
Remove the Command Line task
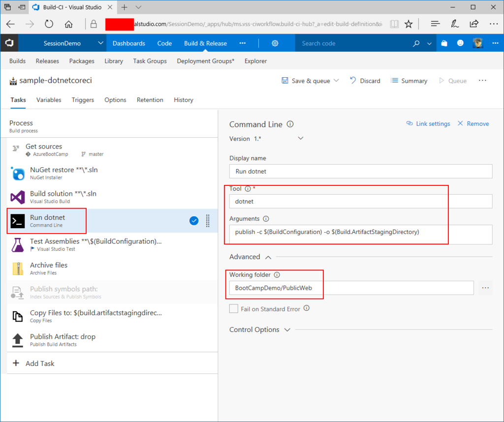click(473, 123)
